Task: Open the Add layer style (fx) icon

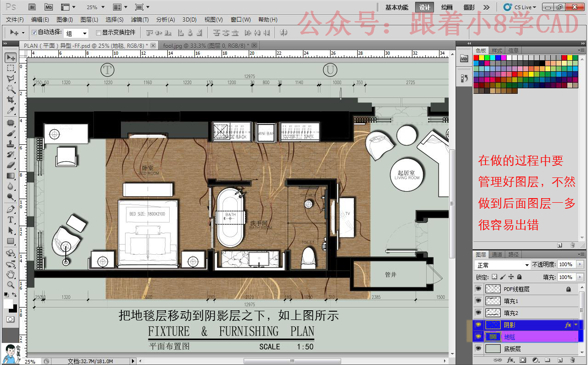Action: (510, 361)
